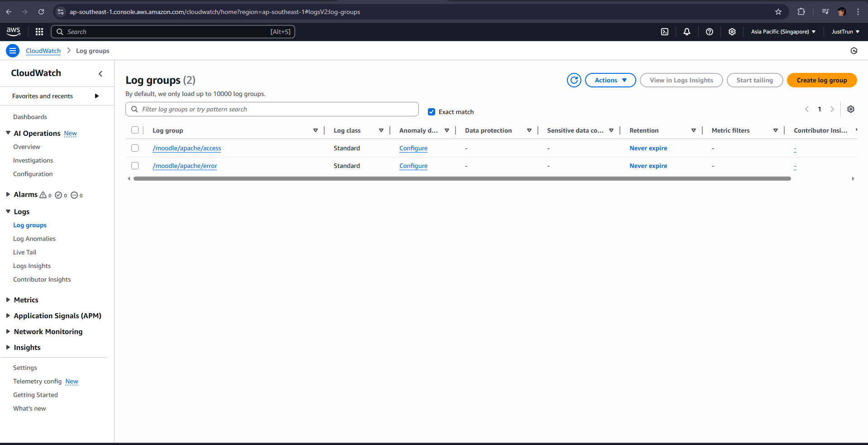
Task: Focus the AWS top Search box
Action: pos(173,32)
